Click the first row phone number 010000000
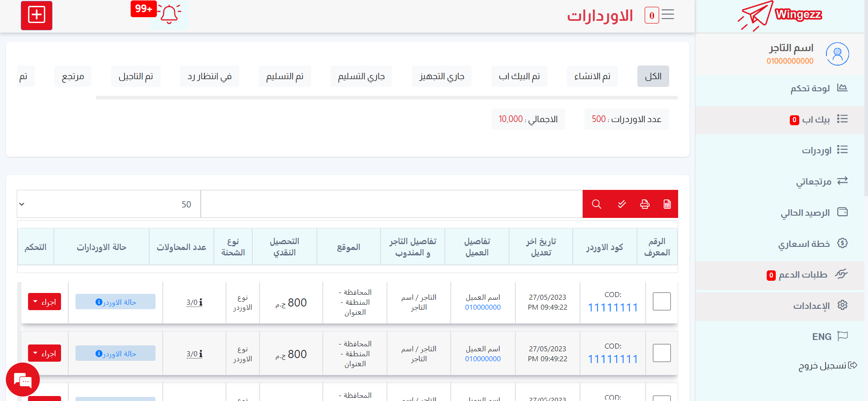The width and height of the screenshot is (868, 401). (483, 307)
